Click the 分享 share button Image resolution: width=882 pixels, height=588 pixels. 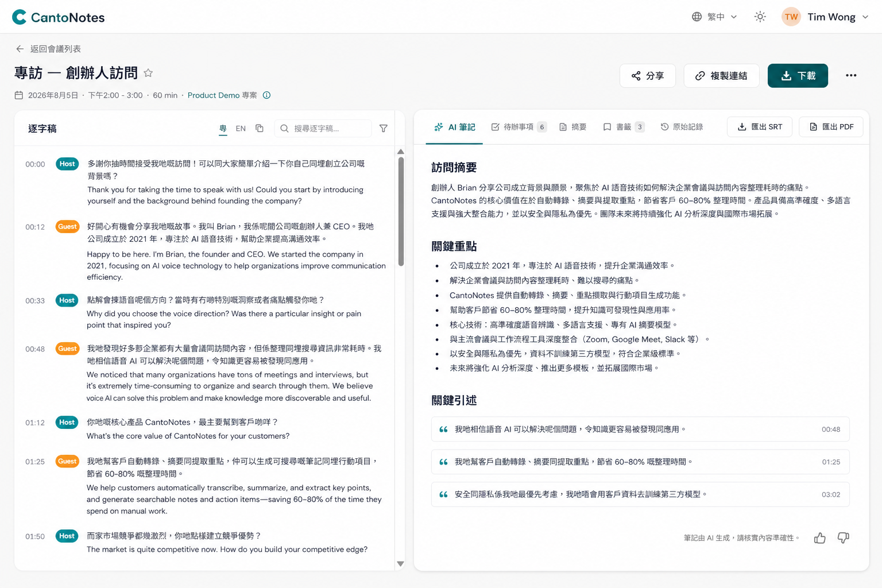[x=647, y=76]
